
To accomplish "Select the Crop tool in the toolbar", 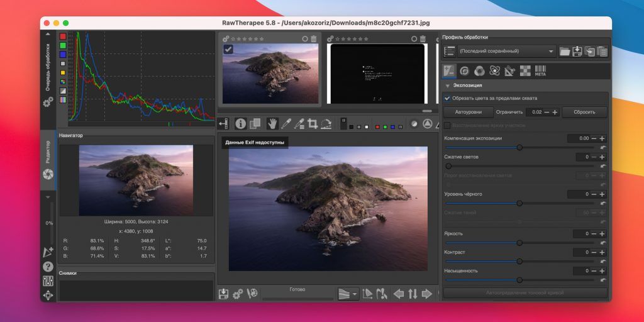I will [313, 124].
